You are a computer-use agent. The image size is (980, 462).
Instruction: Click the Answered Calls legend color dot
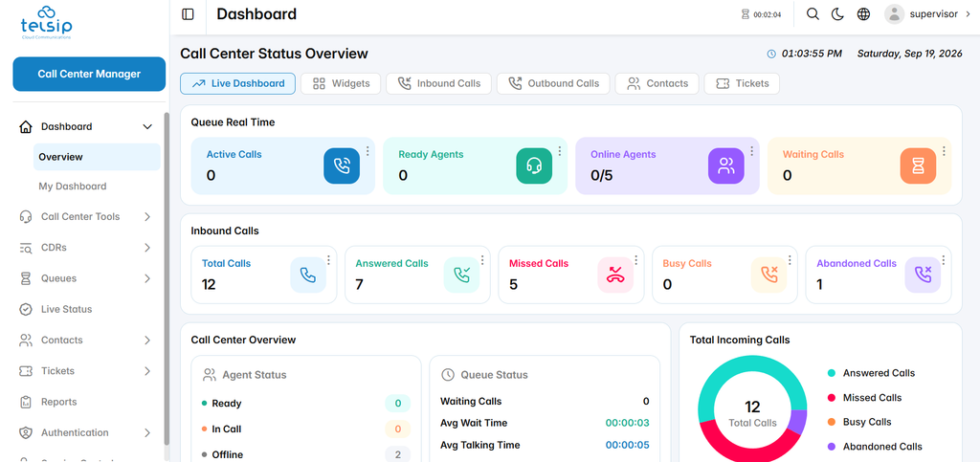[832, 373]
